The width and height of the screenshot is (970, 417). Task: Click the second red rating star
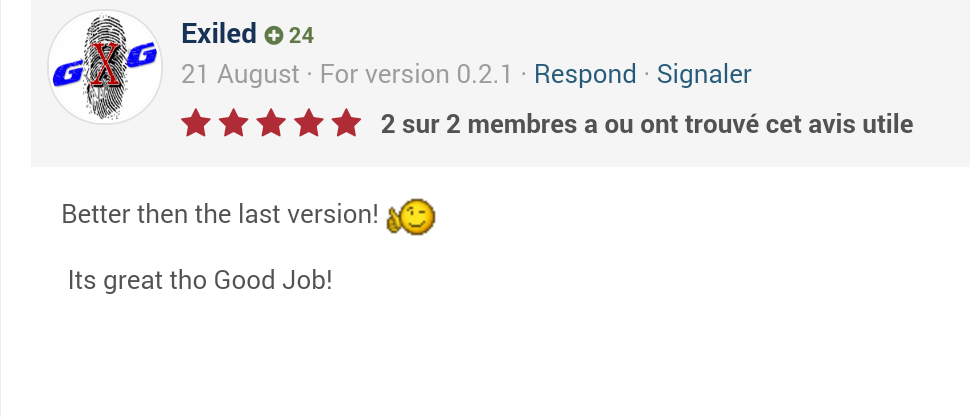234,125
